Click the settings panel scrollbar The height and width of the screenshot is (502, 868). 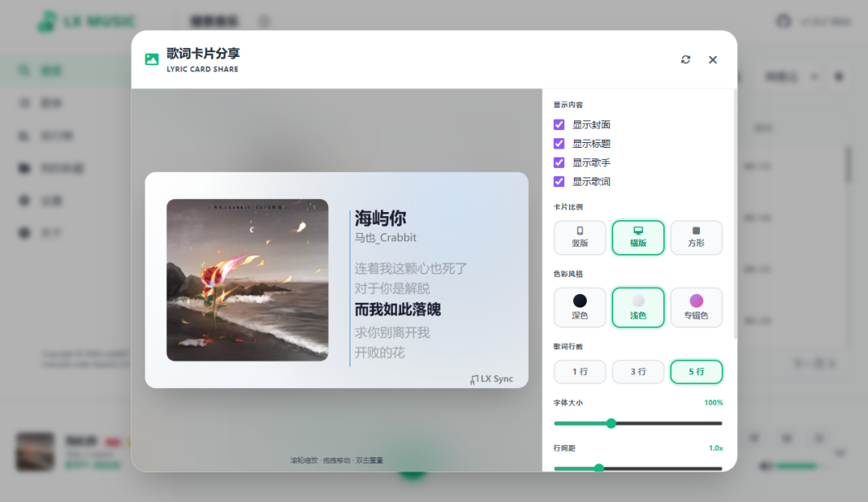click(735, 214)
